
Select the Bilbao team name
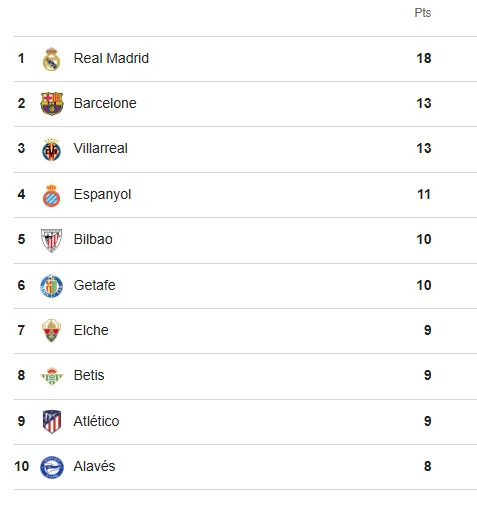click(x=93, y=239)
